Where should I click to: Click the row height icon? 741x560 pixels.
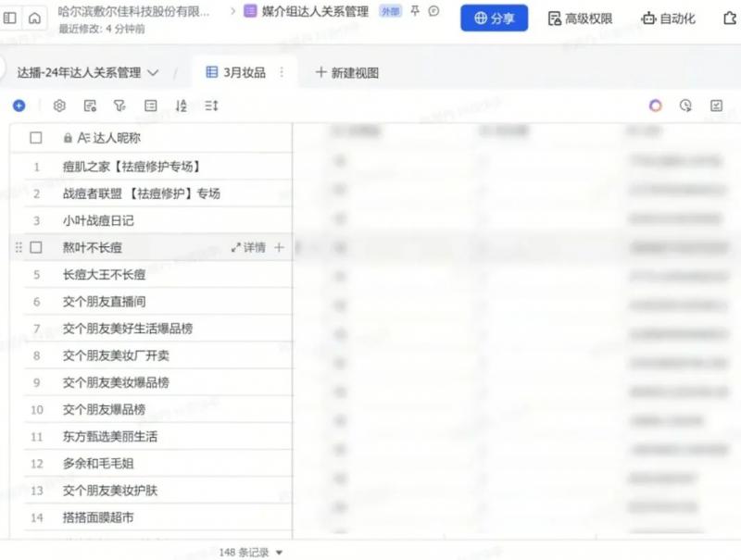pyautogui.click(x=211, y=106)
